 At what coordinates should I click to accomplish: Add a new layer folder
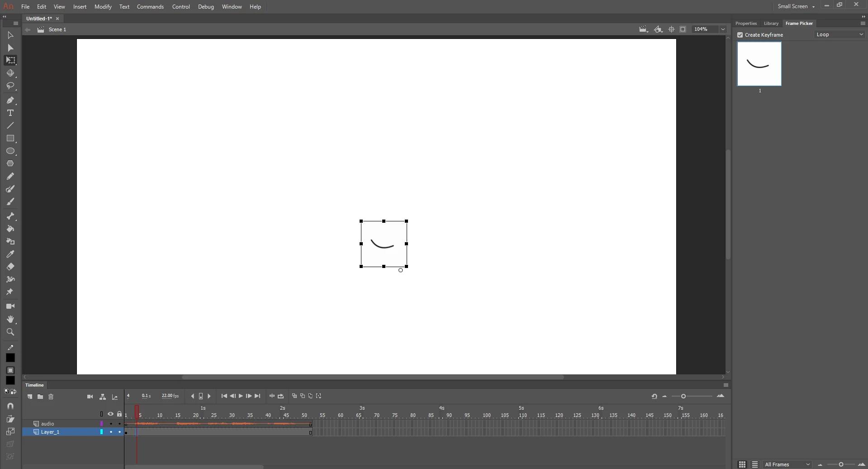[x=40, y=397]
